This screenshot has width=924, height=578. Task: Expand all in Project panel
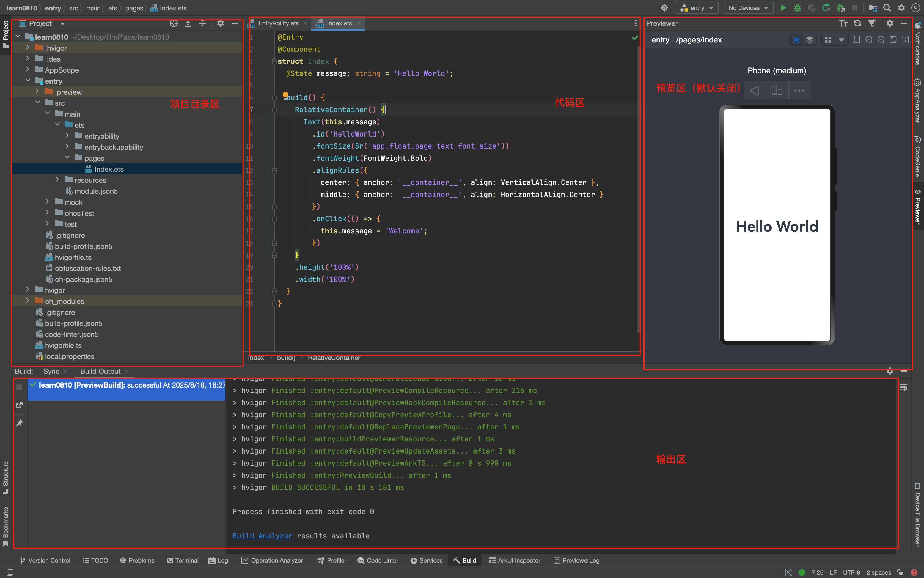pyautogui.click(x=188, y=23)
